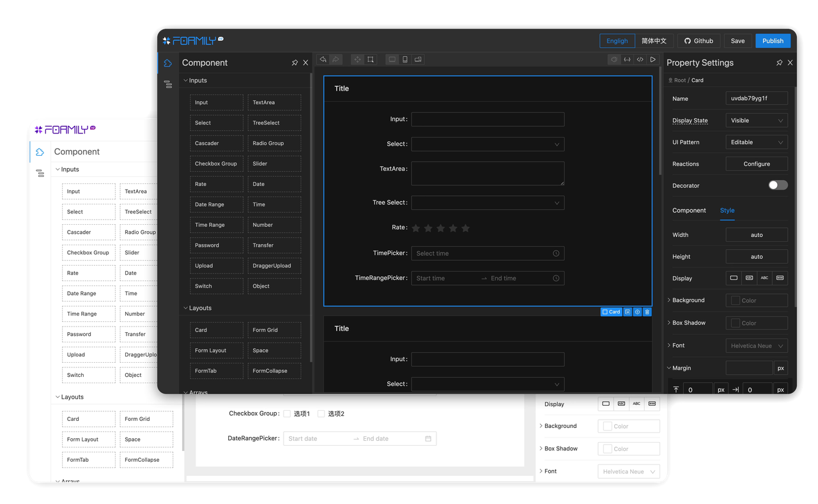
Task: Expand the Box Shadow settings in dark panel
Action: (669, 323)
